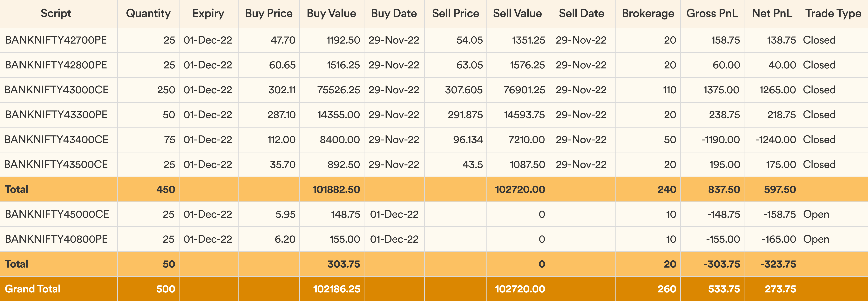The height and width of the screenshot is (301, 868).
Task: Click the Trade Type column header
Action: pos(833,13)
